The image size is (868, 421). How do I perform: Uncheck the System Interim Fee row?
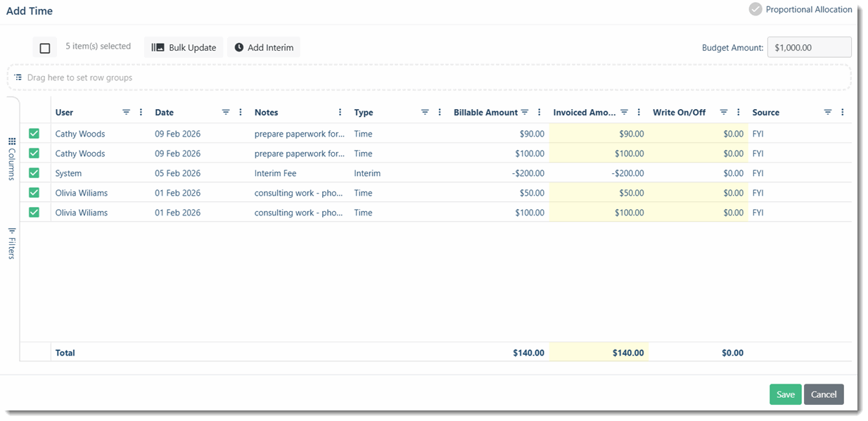coord(34,173)
